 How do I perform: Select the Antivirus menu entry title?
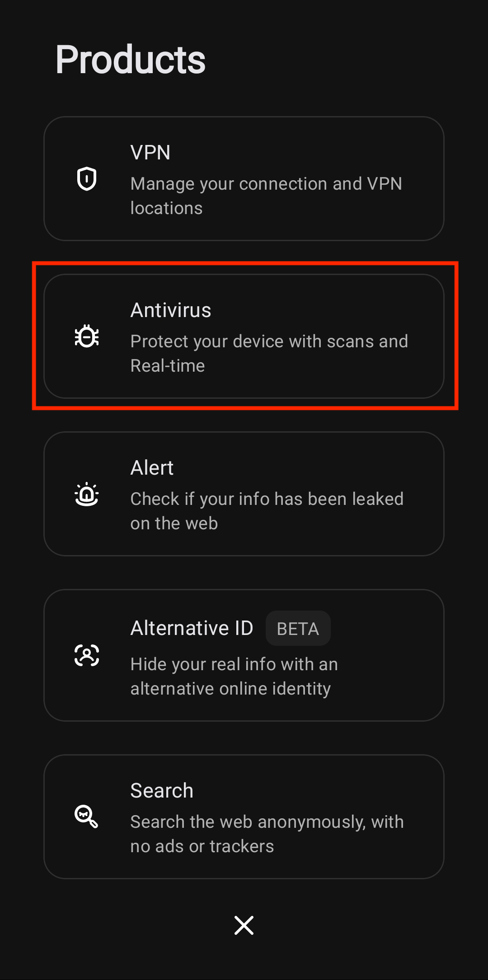tap(171, 310)
